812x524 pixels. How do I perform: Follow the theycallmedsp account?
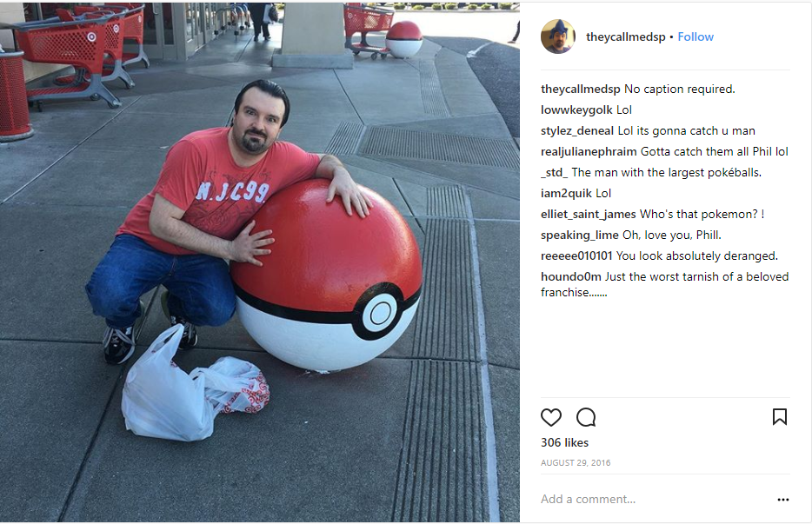696,36
